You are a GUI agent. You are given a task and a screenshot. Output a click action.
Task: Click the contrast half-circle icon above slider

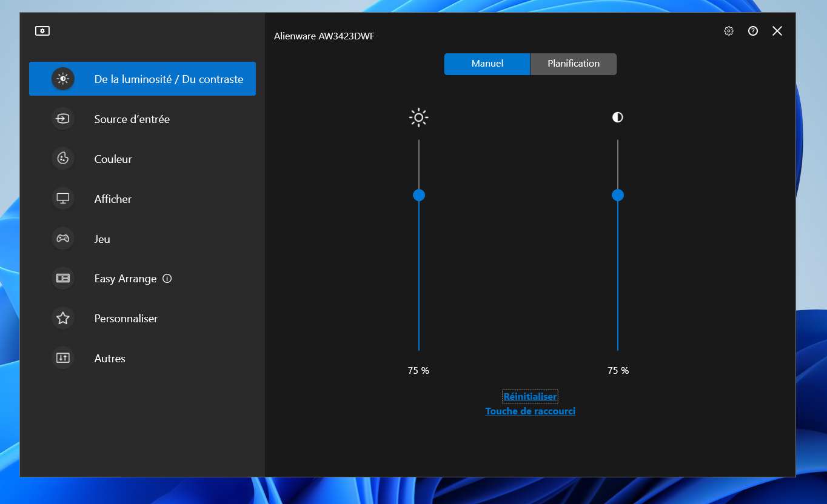[617, 117]
